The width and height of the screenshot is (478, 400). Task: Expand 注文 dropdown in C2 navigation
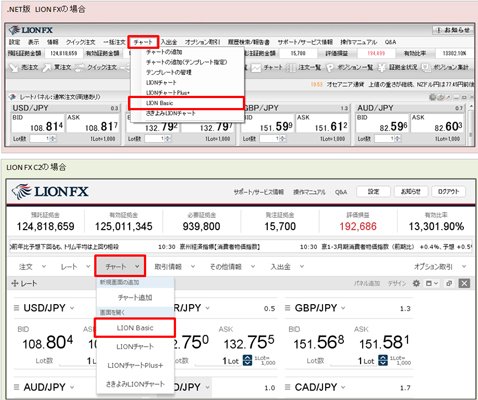[x=32, y=267]
